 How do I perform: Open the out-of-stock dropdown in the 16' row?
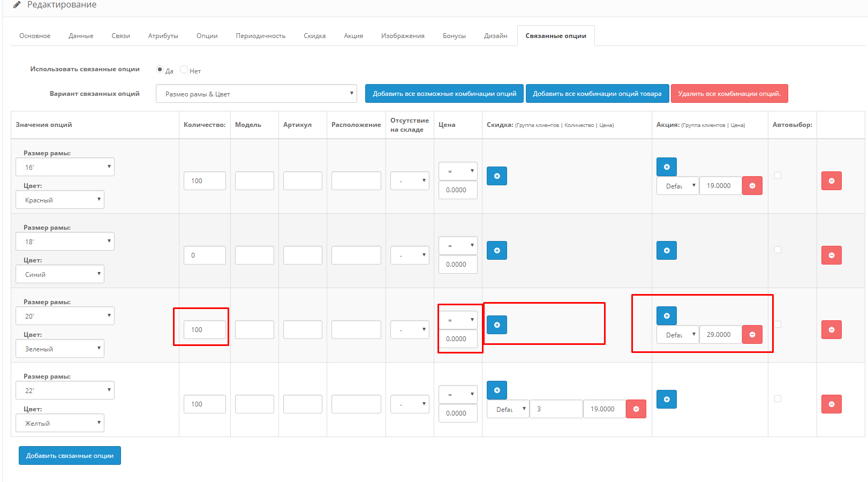click(x=410, y=180)
